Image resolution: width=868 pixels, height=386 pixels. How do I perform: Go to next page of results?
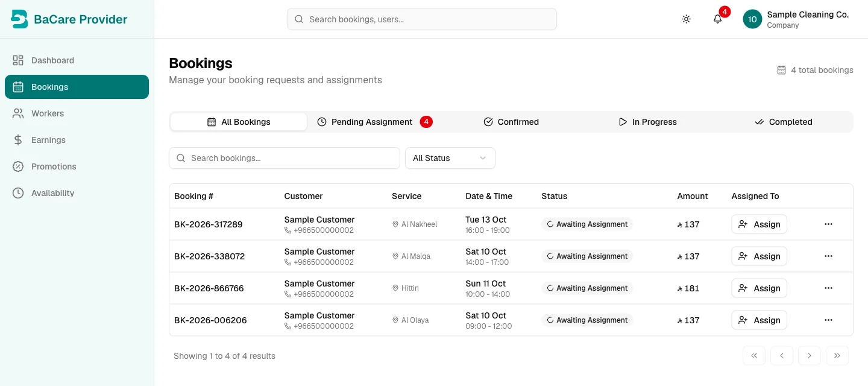pos(810,356)
